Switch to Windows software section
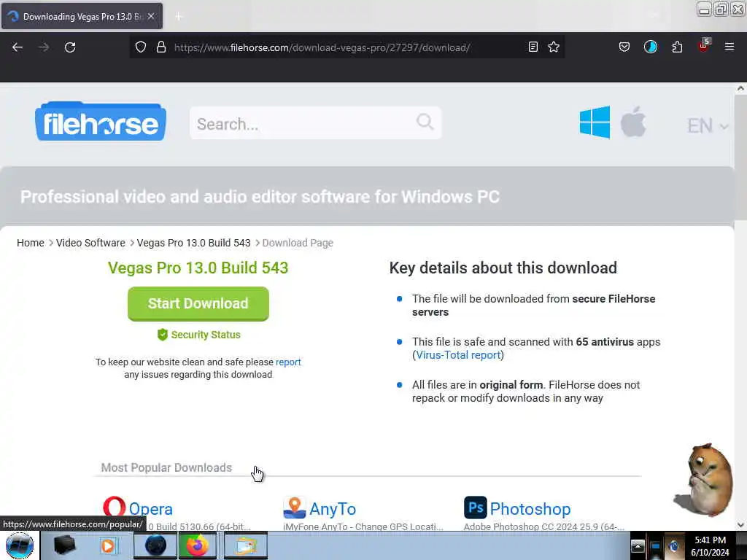 click(x=595, y=122)
